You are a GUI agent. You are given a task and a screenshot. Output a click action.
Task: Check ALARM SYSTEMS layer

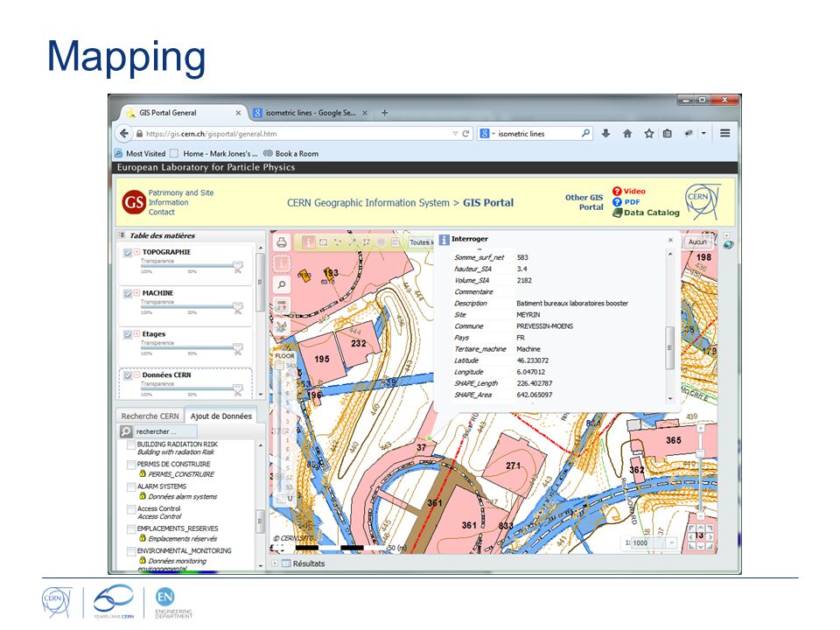coord(131,486)
